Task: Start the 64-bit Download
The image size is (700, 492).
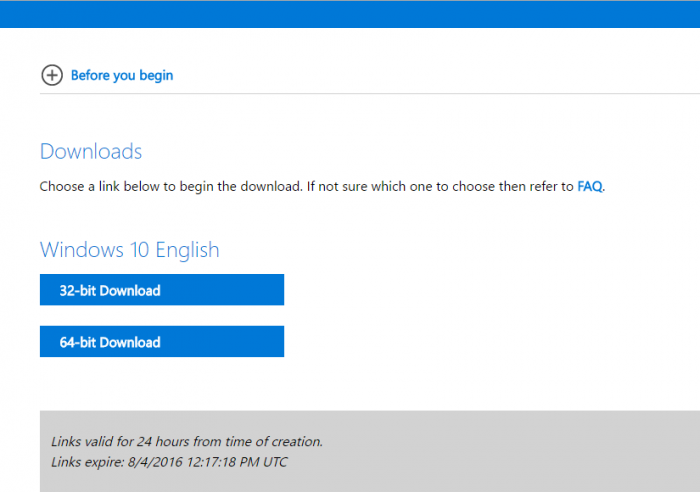Action: 162,342
